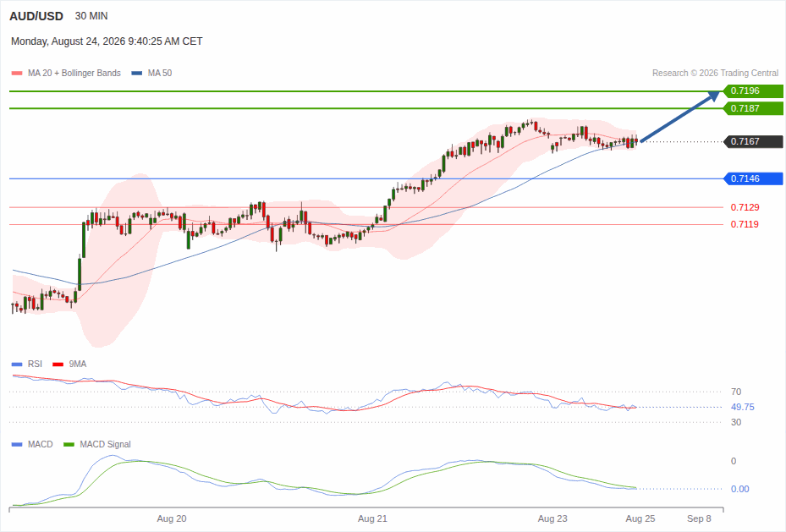Click the 30 MIN timeframe label
This screenshot has height=532, width=786.
coord(91,16)
